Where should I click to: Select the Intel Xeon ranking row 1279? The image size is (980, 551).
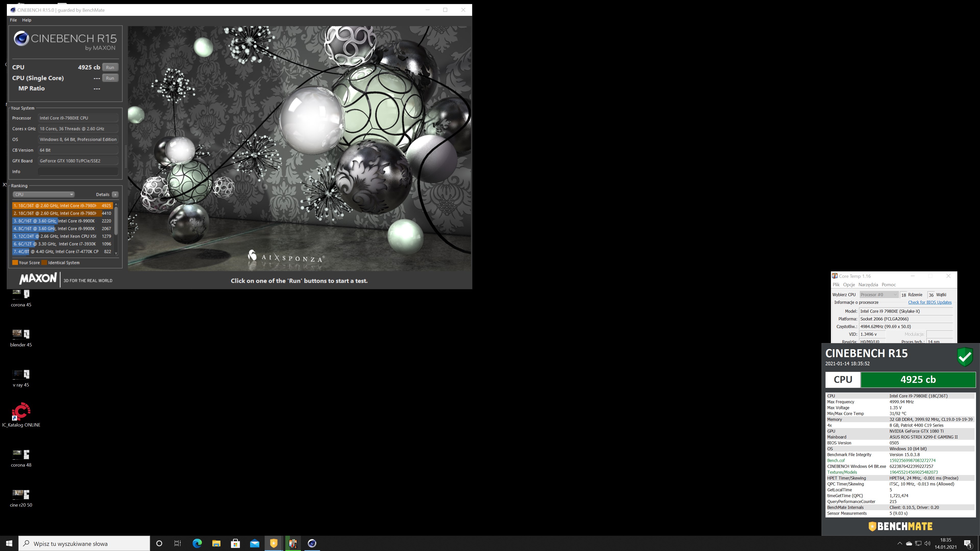62,236
